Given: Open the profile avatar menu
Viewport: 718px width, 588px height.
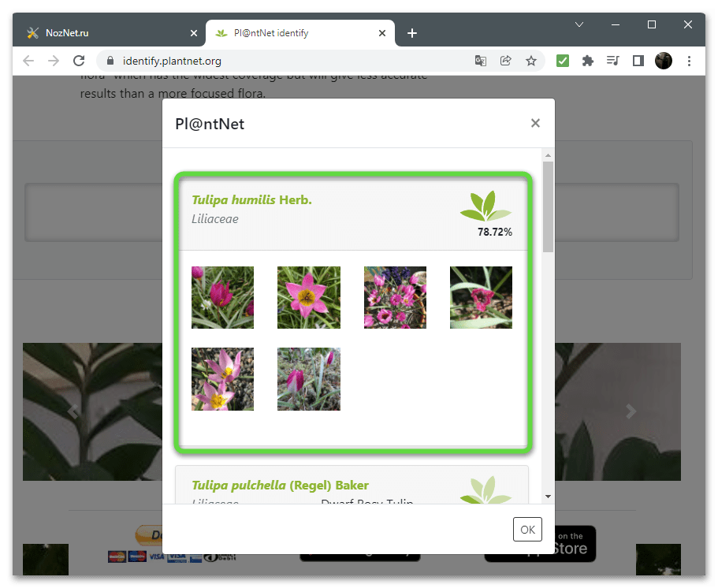Looking at the screenshot, I should (663, 61).
